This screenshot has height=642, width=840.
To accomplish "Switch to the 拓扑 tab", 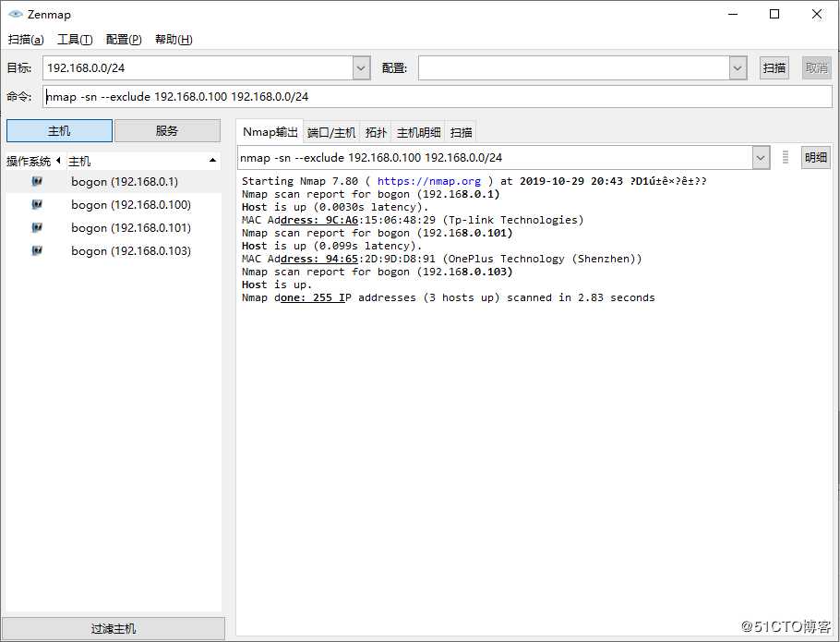I will coord(376,132).
